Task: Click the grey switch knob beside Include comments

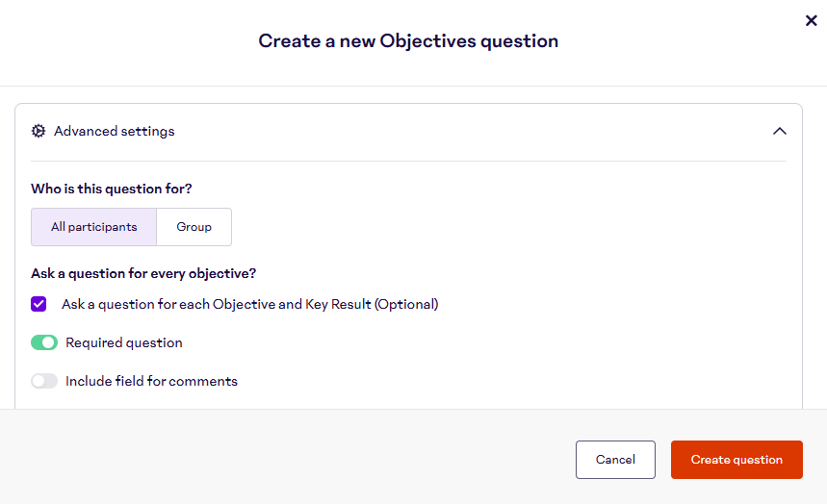Action: tap(39, 381)
